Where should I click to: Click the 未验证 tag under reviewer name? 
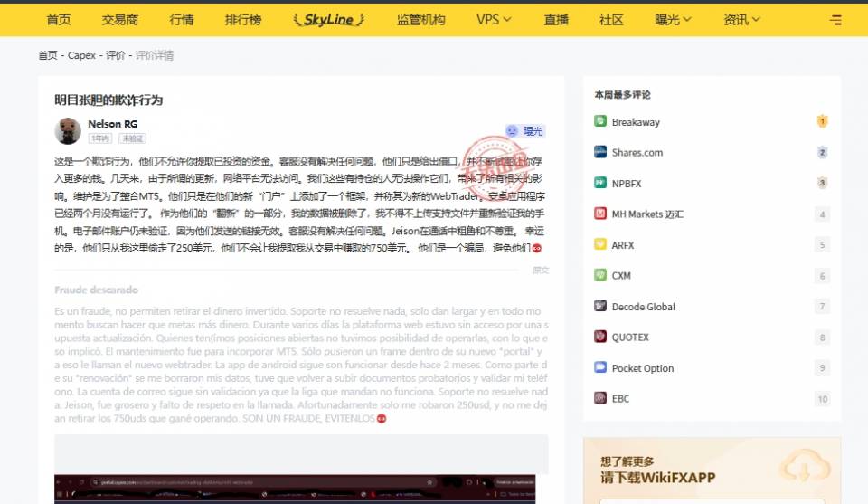click(133, 138)
